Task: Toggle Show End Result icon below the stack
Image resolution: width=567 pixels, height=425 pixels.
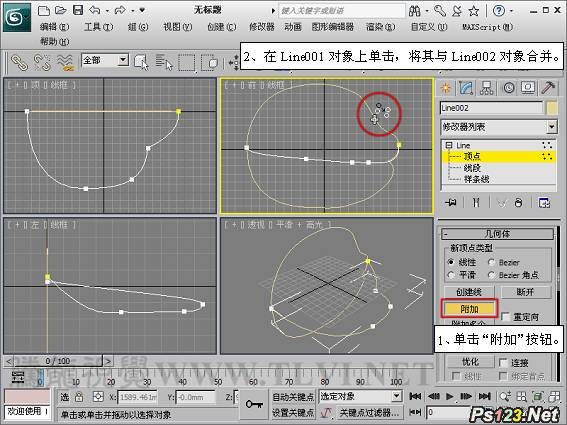Action: pyautogui.click(x=476, y=203)
